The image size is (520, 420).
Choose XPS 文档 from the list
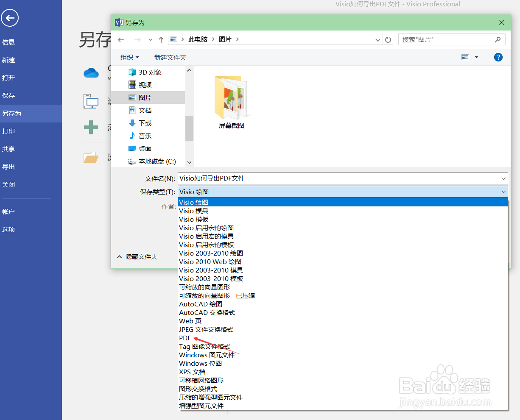[x=343, y=372]
